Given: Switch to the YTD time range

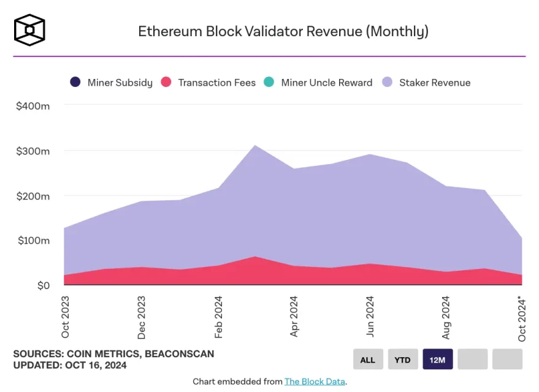Looking at the screenshot, I should coord(403,360).
